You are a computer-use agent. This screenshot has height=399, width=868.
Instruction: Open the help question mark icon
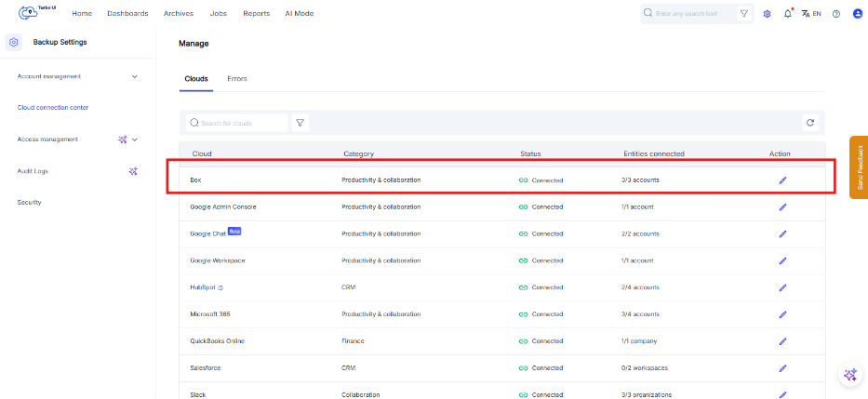tap(835, 14)
